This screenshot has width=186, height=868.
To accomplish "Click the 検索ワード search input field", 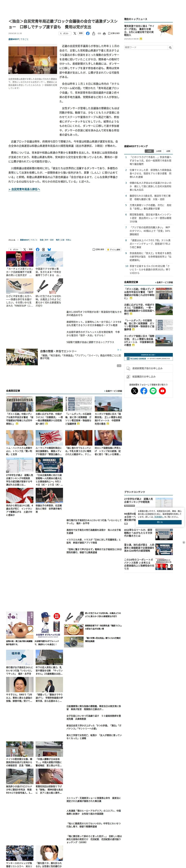I will (146, 47).
